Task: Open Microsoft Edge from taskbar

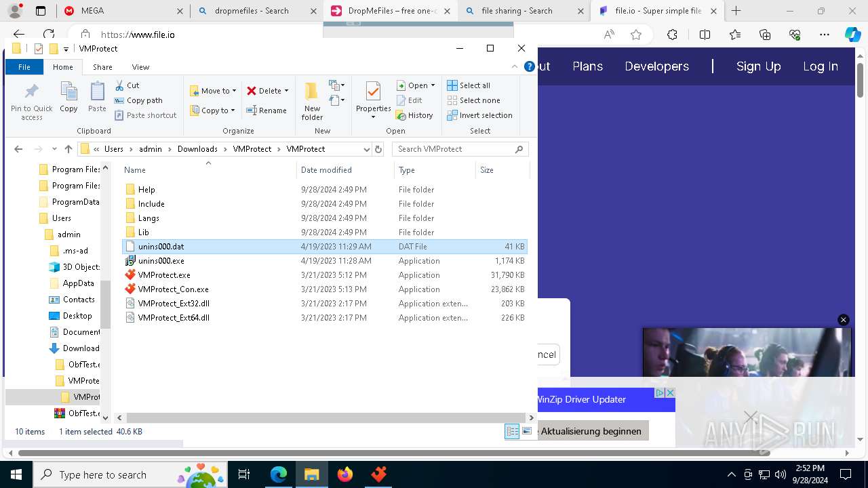Action: click(279, 474)
